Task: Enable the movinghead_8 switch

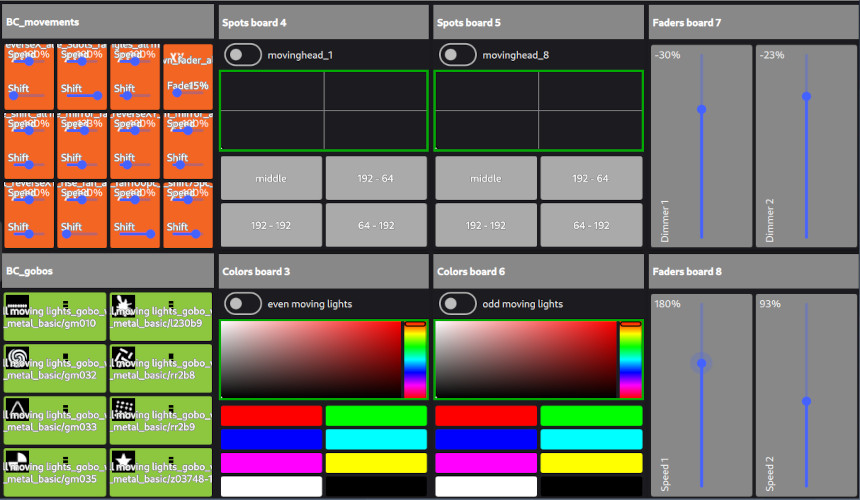Action: [458, 55]
